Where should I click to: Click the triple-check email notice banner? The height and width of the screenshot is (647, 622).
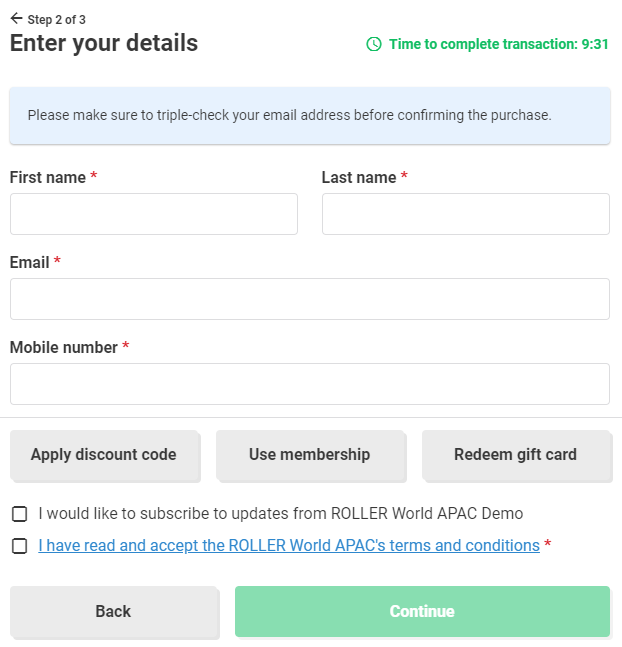(x=310, y=115)
